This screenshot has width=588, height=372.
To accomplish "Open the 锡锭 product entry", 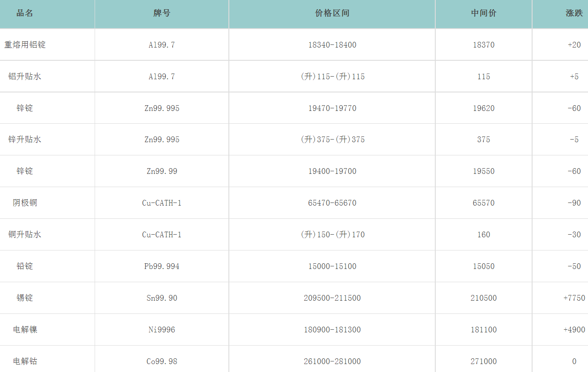I will coord(25,298).
